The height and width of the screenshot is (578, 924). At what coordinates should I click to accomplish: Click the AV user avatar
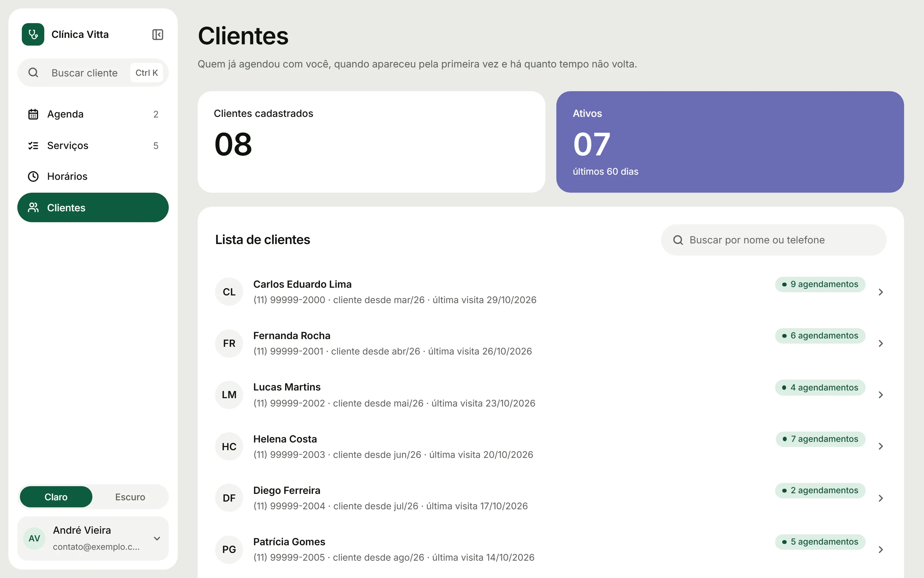click(34, 539)
